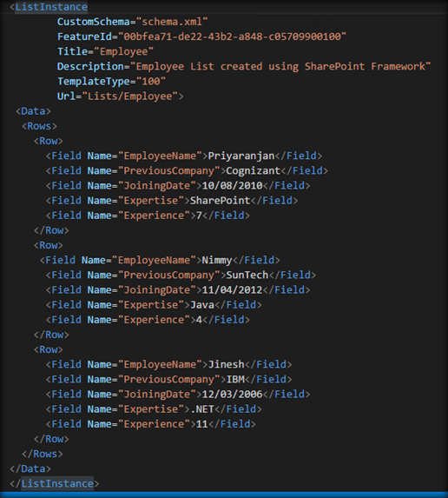Click the .NET expertise value
Image resolution: width=448 pixels, height=498 pixels.
click(x=202, y=409)
